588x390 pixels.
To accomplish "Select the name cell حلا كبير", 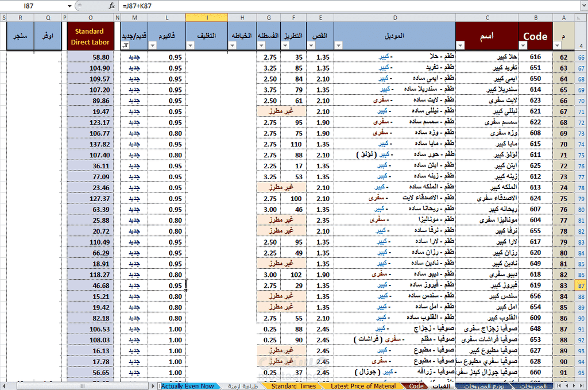I will click(x=487, y=57).
